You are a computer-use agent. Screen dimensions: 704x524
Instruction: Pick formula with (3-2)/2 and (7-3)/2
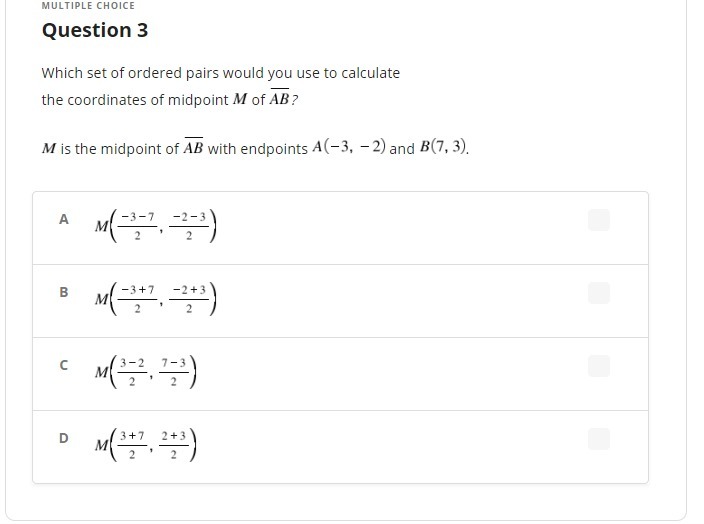(x=145, y=372)
